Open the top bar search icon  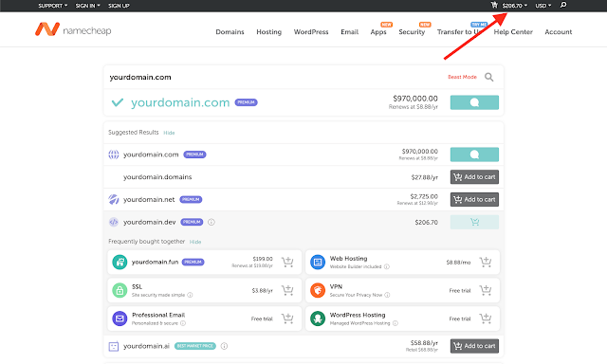point(563,5)
